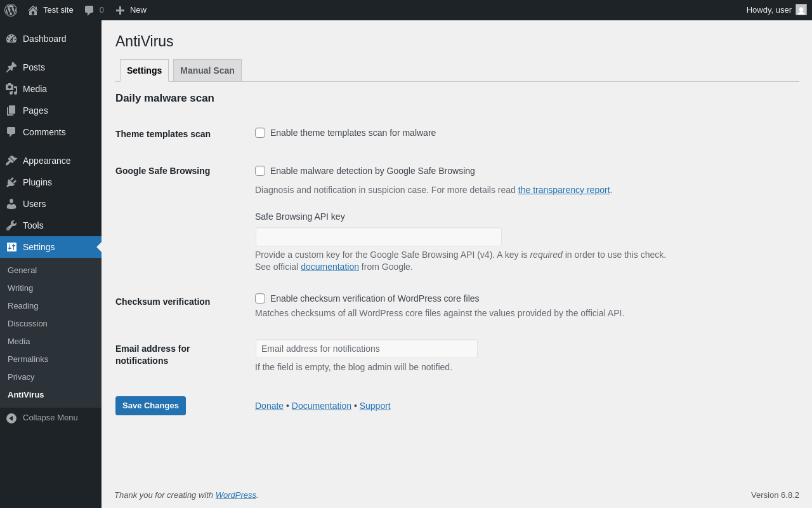Click the New label in admin bar
The image size is (812, 508).
138,10
